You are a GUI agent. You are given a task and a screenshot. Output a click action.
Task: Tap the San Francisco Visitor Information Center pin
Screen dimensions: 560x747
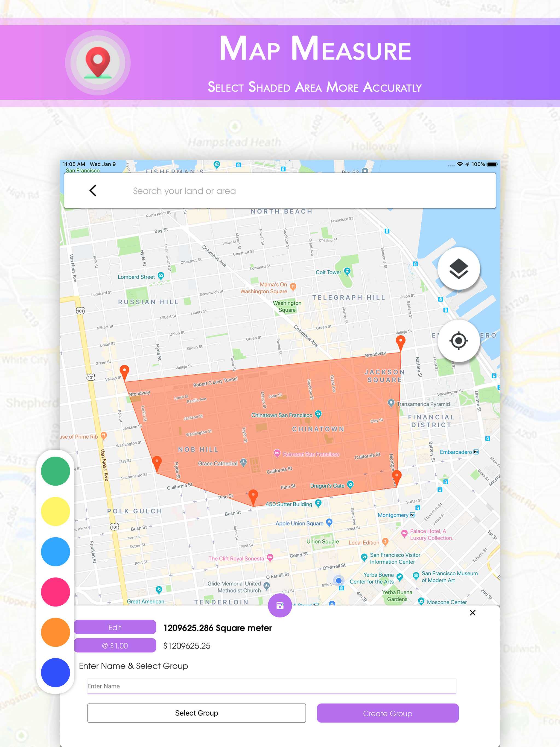click(x=364, y=557)
